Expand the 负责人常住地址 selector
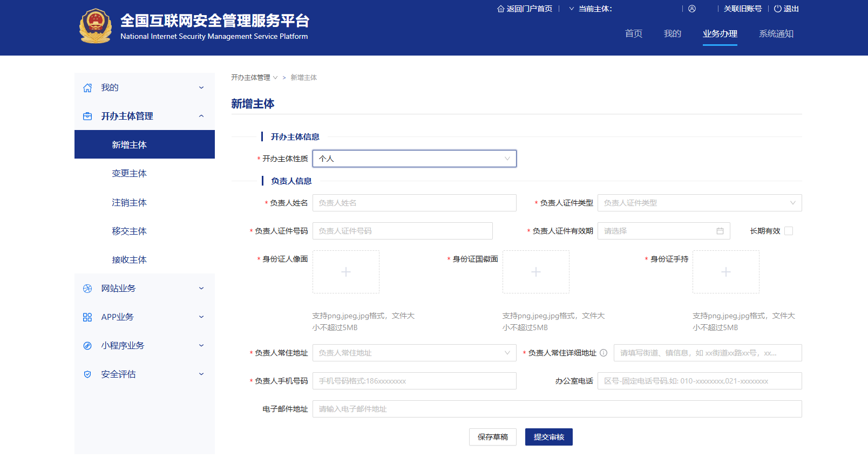This screenshot has width=868, height=472. point(414,353)
